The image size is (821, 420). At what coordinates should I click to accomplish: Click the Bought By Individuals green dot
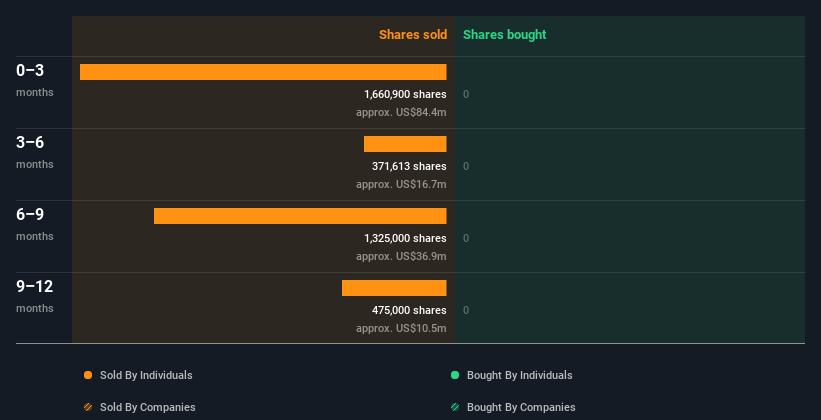(x=455, y=375)
